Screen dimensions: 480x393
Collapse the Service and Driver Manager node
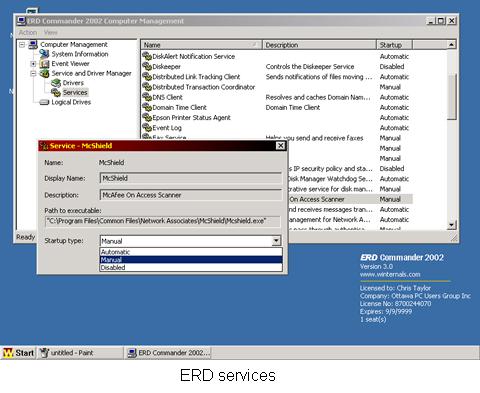33,73
